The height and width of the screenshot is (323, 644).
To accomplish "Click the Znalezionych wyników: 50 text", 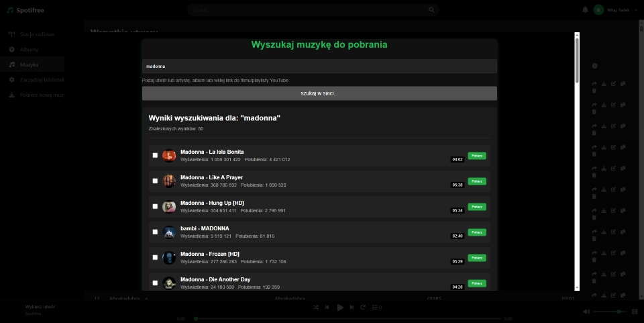I will pos(176,129).
